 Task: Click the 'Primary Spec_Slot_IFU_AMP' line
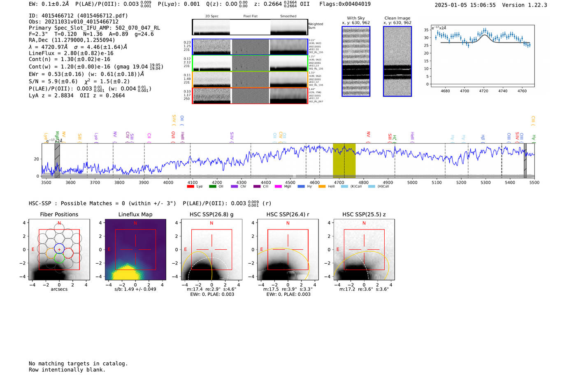(x=94, y=28)
